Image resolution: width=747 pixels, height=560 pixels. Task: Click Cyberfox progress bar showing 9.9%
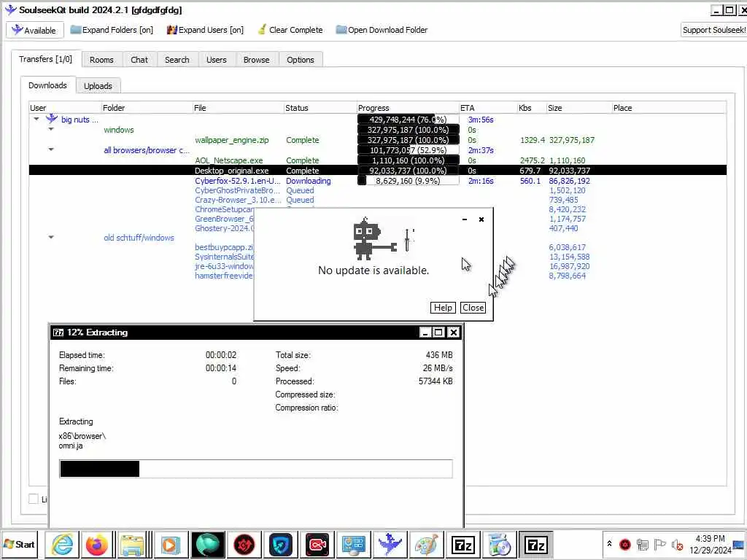point(408,181)
